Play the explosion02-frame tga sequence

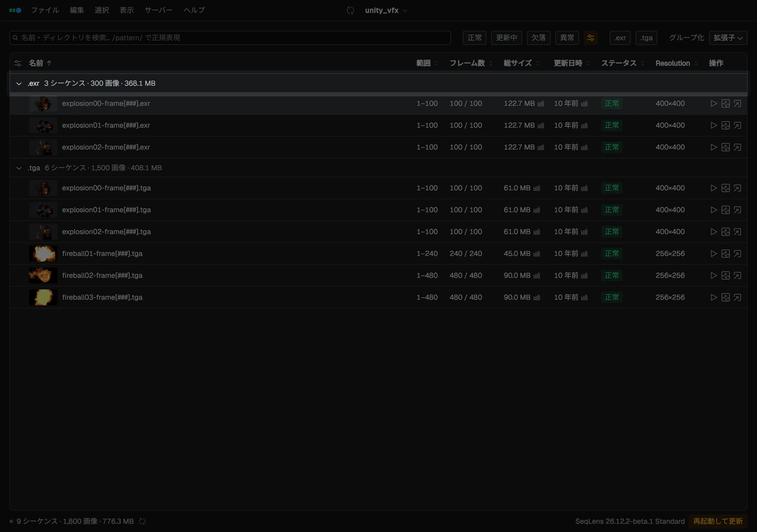[714, 232]
